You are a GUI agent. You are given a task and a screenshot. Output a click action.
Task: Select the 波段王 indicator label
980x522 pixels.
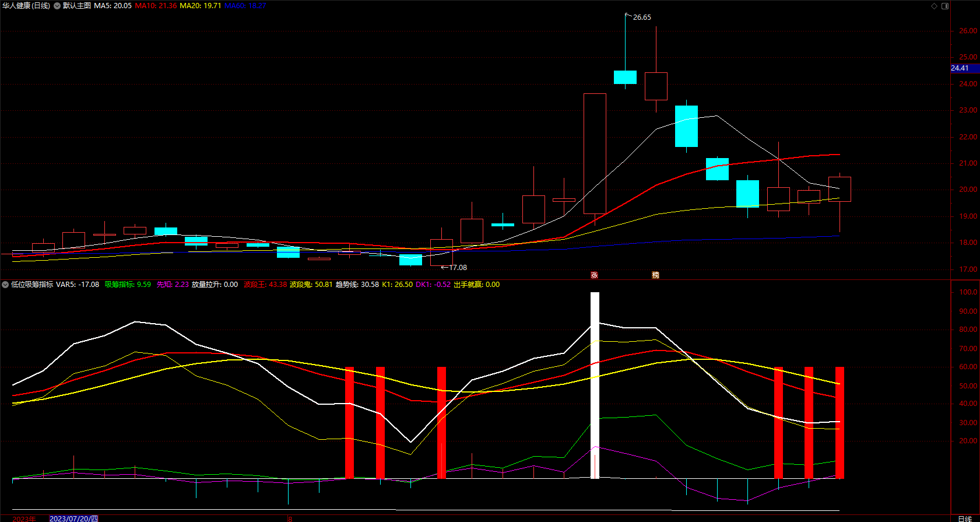(x=265, y=285)
